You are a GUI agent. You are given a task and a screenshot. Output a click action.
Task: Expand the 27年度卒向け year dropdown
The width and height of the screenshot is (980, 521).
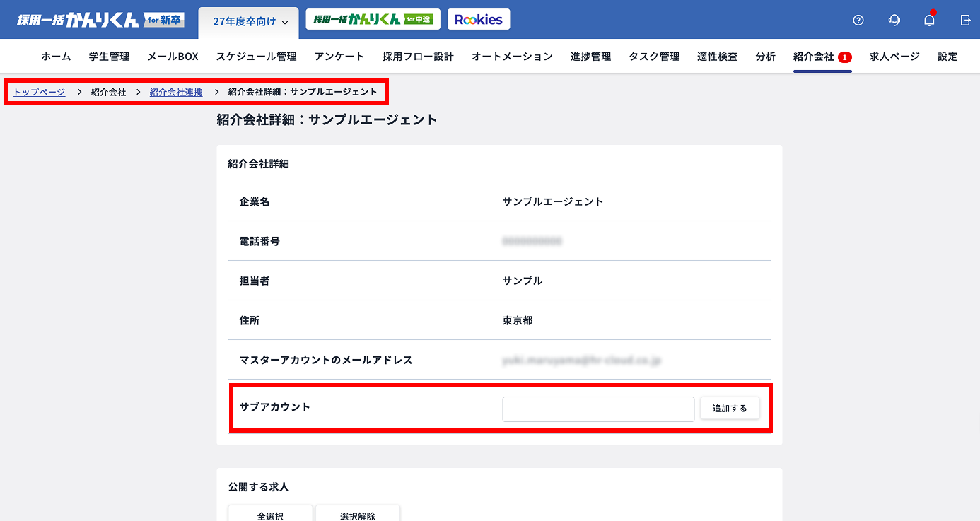(250, 22)
